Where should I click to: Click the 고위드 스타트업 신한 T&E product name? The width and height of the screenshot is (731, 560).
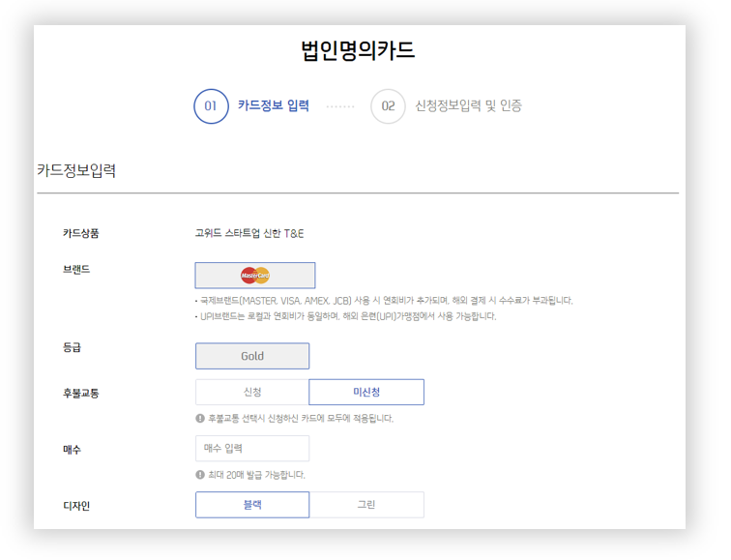[x=249, y=233]
